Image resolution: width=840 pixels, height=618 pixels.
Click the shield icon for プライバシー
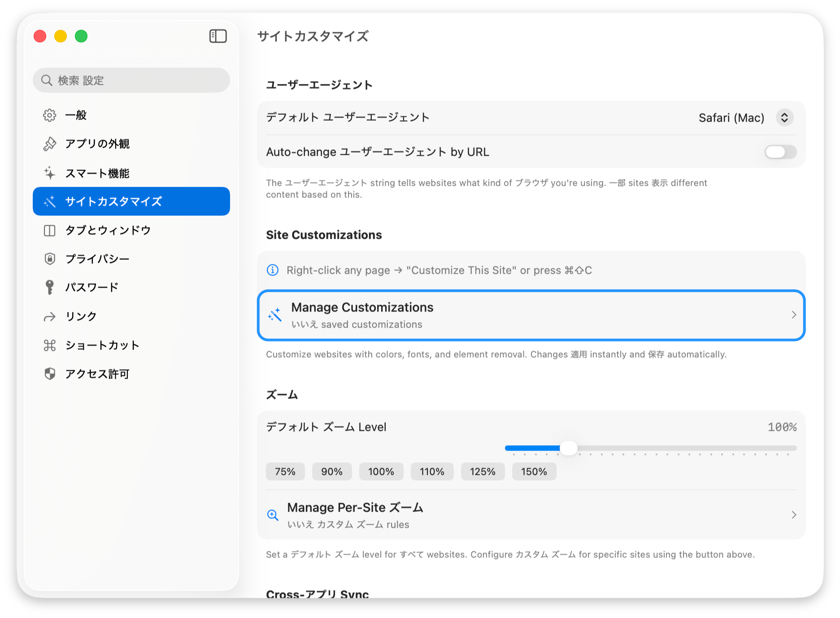(49, 259)
